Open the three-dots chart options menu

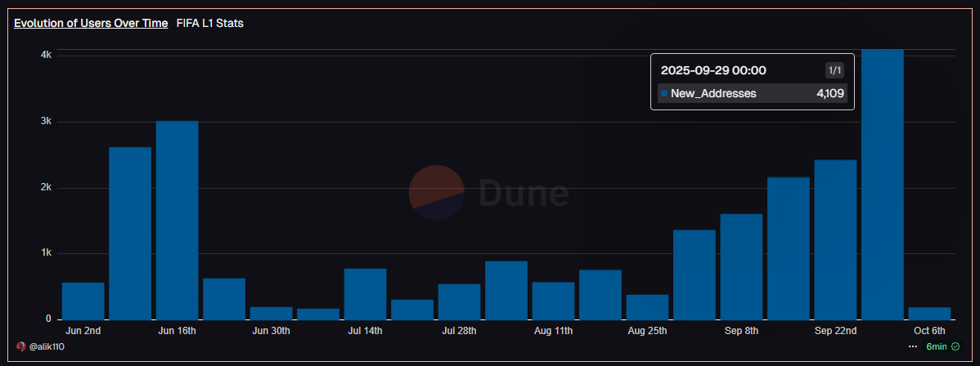pos(912,346)
